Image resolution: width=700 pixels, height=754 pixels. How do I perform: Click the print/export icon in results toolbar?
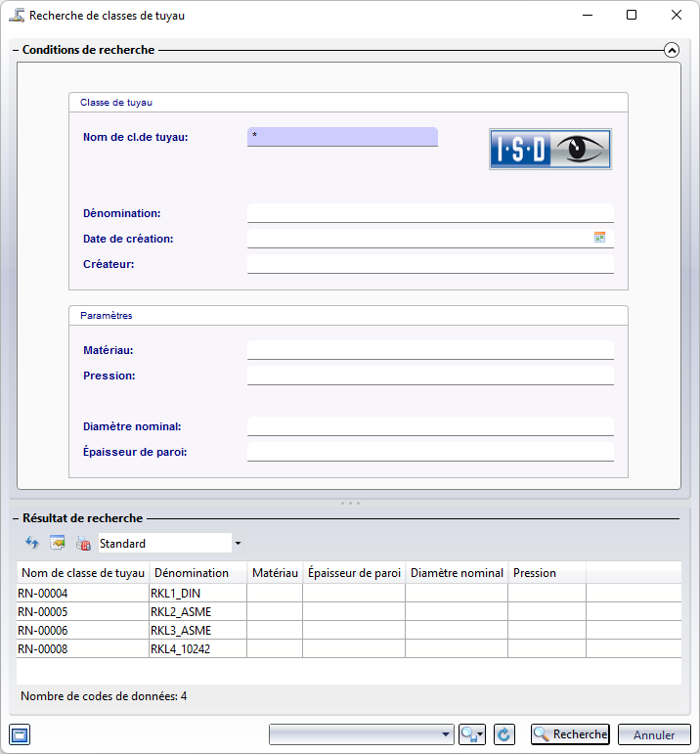coord(83,543)
